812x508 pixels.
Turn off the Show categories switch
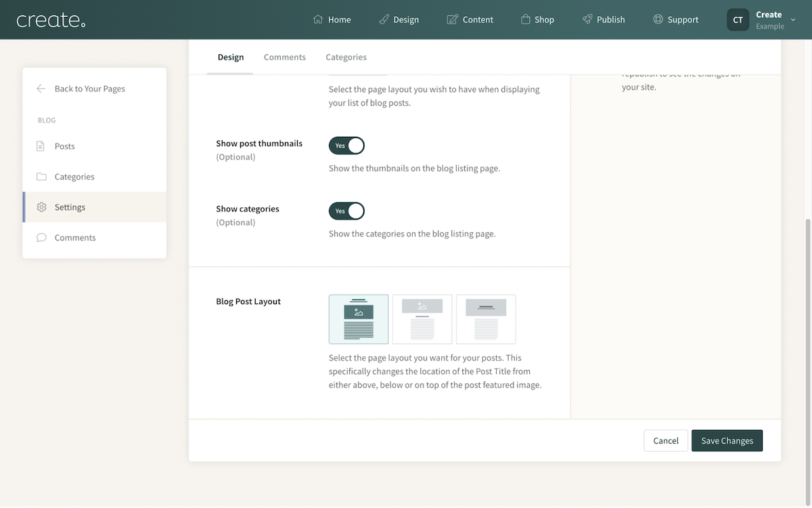[346, 211]
